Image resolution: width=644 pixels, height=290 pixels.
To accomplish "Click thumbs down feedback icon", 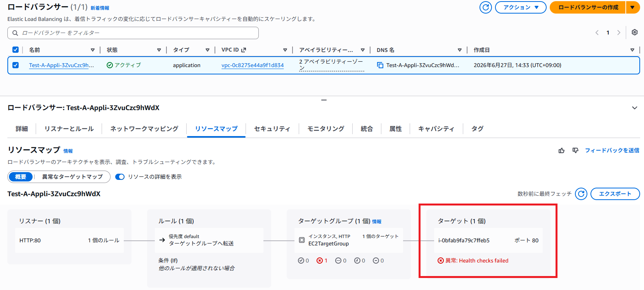I will (575, 150).
